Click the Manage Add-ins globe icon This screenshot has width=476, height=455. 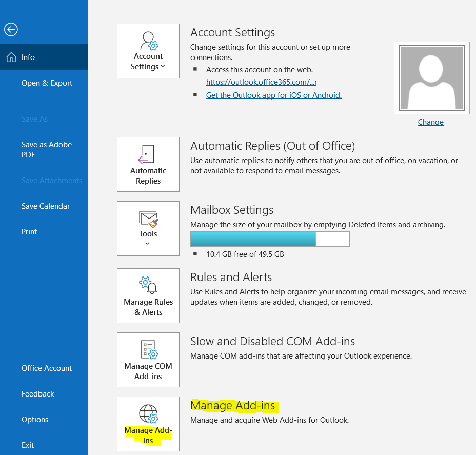(149, 413)
